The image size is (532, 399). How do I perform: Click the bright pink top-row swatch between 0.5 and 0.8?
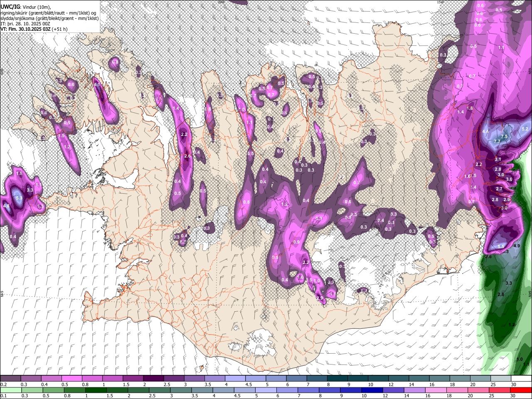click(71, 379)
